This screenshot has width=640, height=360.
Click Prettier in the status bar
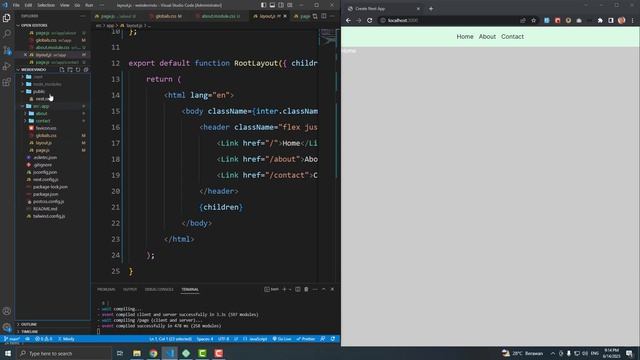point(306,339)
